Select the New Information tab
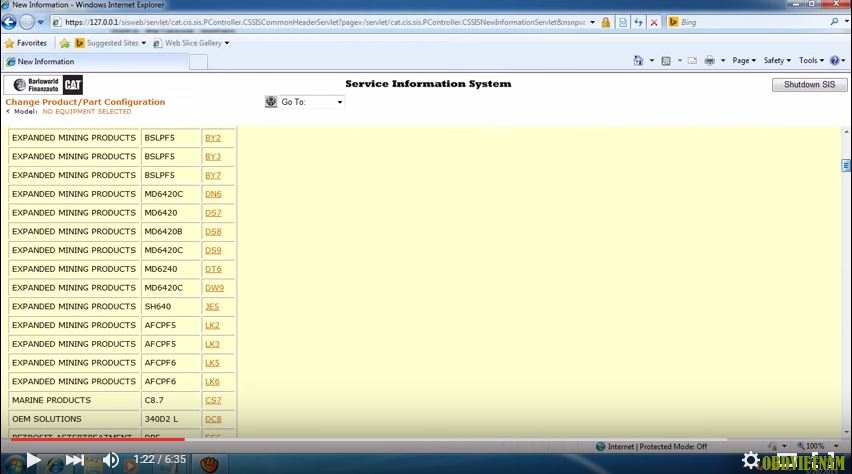The width and height of the screenshot is (852, 474). [96, 62]
